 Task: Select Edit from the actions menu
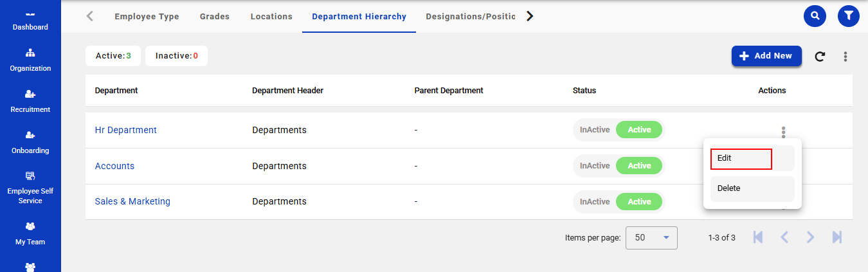(741, 158)
